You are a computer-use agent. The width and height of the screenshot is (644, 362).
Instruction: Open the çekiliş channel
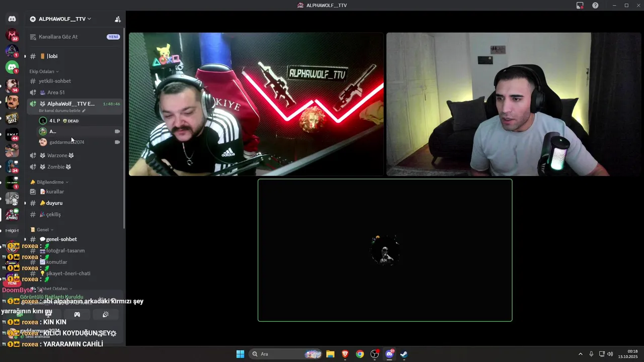(x=74, y=215)
